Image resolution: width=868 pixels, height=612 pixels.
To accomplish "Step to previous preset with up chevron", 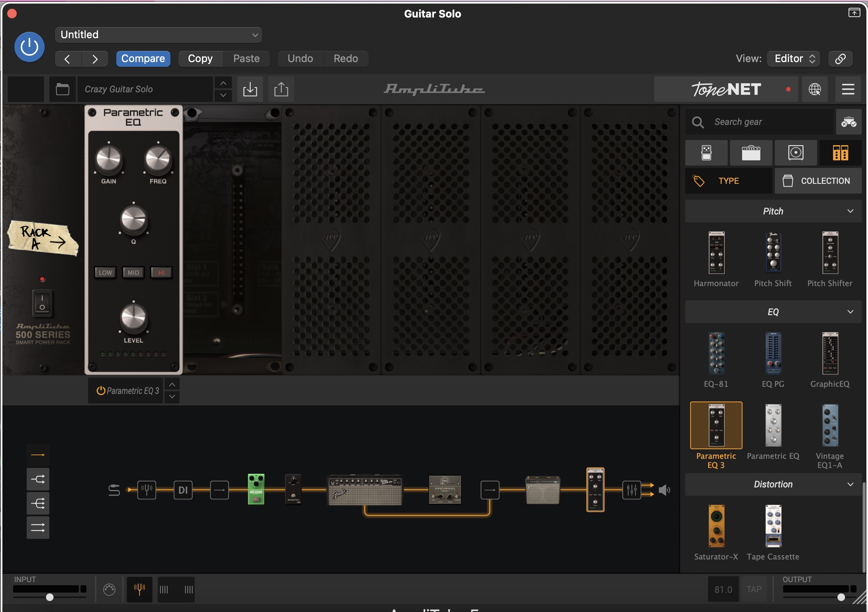I will [x=223, y=83].
